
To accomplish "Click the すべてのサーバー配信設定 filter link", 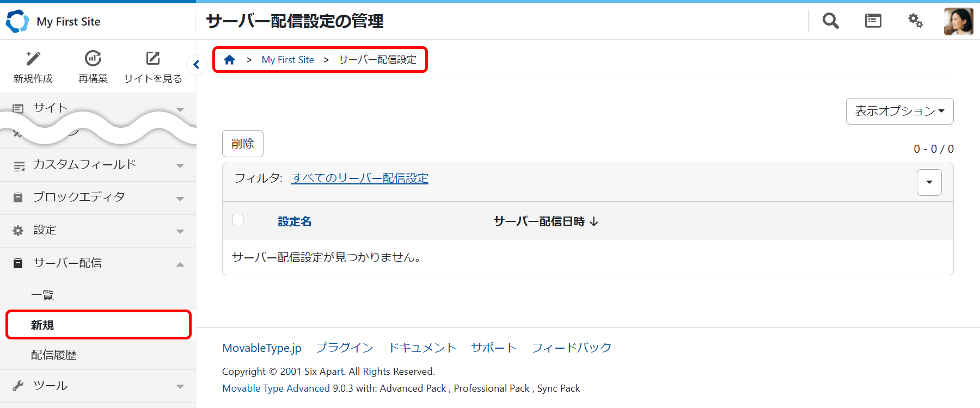I will click(x=360, y=178).
